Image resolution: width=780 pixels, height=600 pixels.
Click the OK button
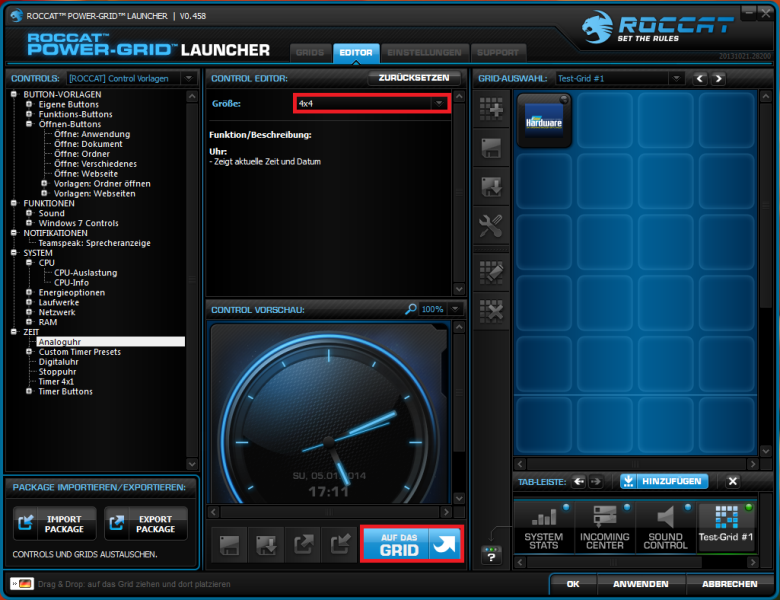(x=573, y=584)
